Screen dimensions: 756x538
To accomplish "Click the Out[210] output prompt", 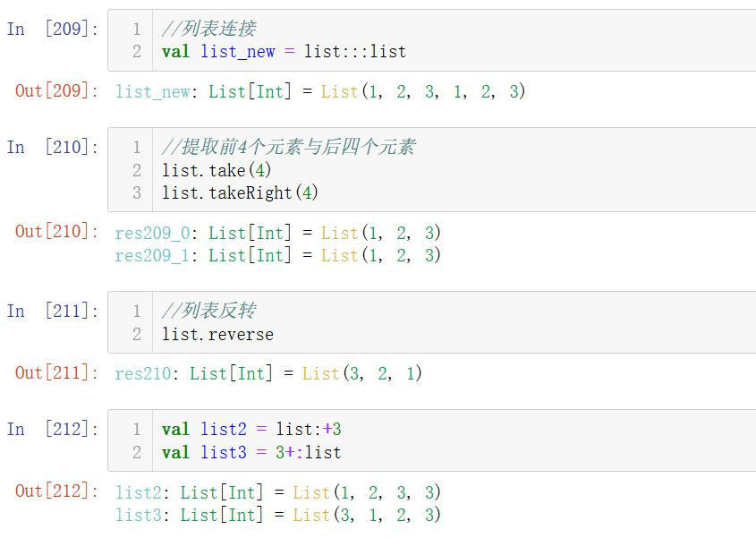I will pos(57,232).
